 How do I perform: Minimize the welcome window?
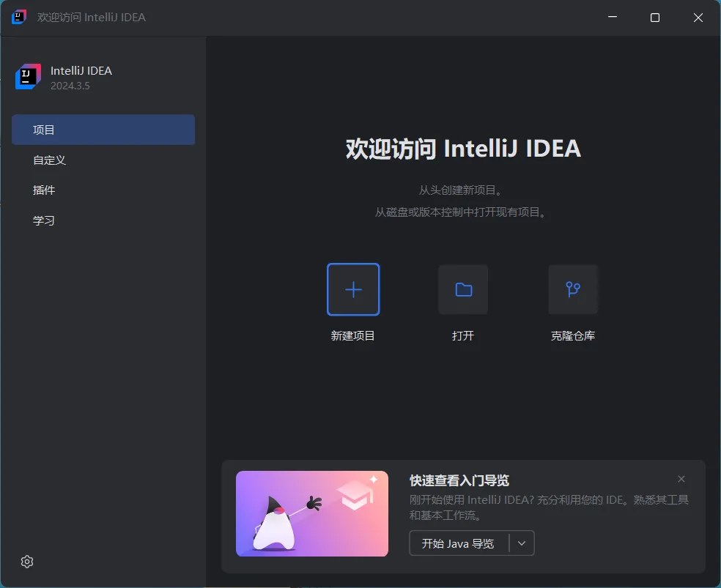pos(613,17)
